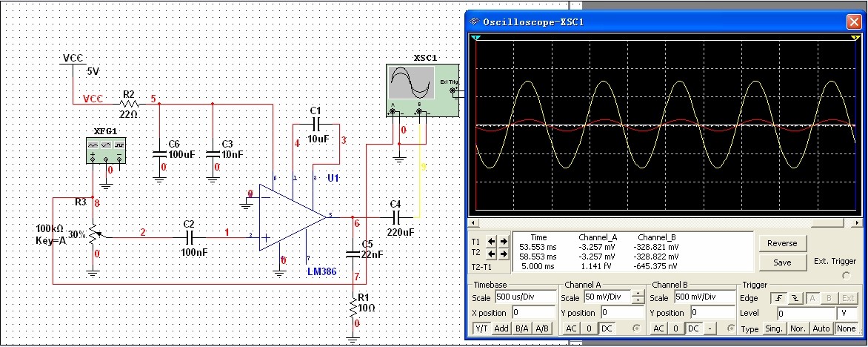Set trigger type to Nor.
The width and height of the screenshot is (868, 347).
(798, 328)
